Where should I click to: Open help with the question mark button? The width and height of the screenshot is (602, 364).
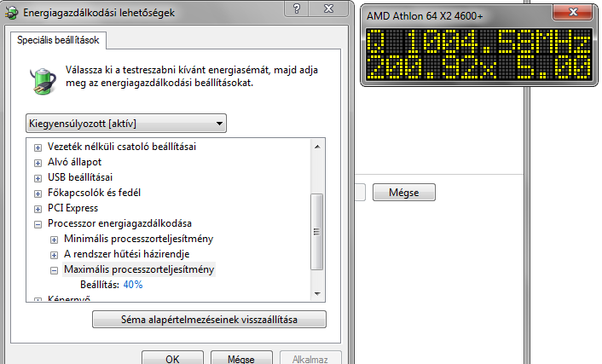click(297, 8)
